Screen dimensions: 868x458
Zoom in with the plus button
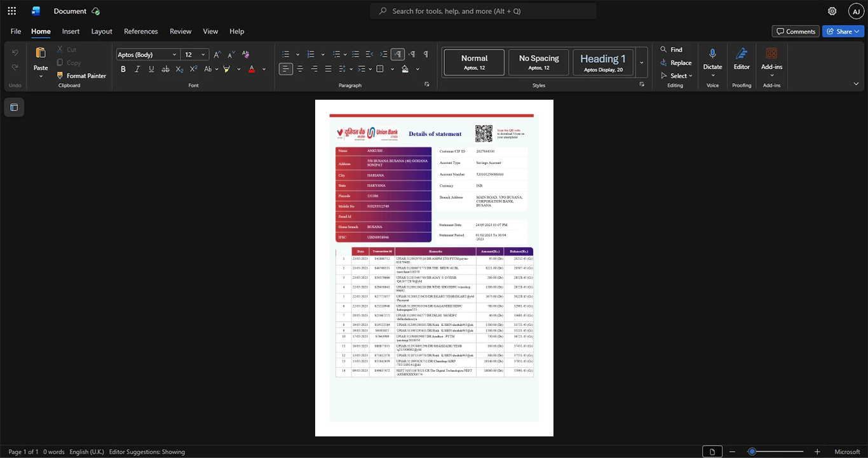pyautogui.click(x=817, y=452)
